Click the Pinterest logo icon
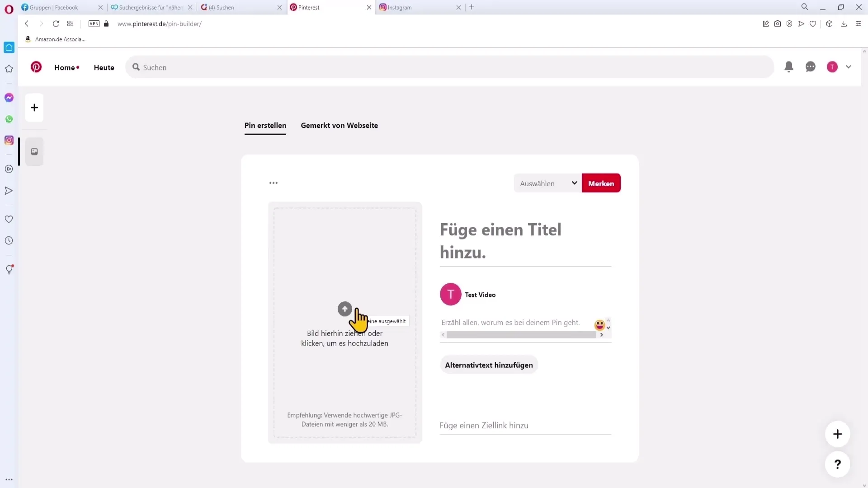The height and width of the screenshot is (488, 868). point(36,67)
